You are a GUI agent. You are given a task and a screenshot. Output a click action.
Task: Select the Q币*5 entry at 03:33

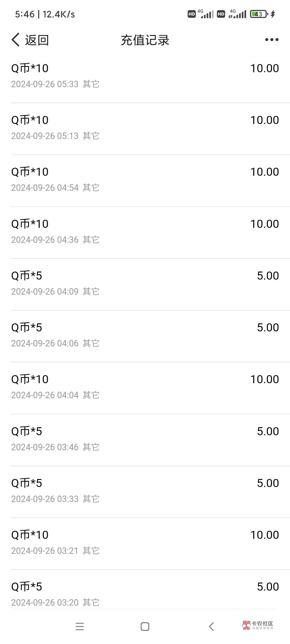[145, 491]
